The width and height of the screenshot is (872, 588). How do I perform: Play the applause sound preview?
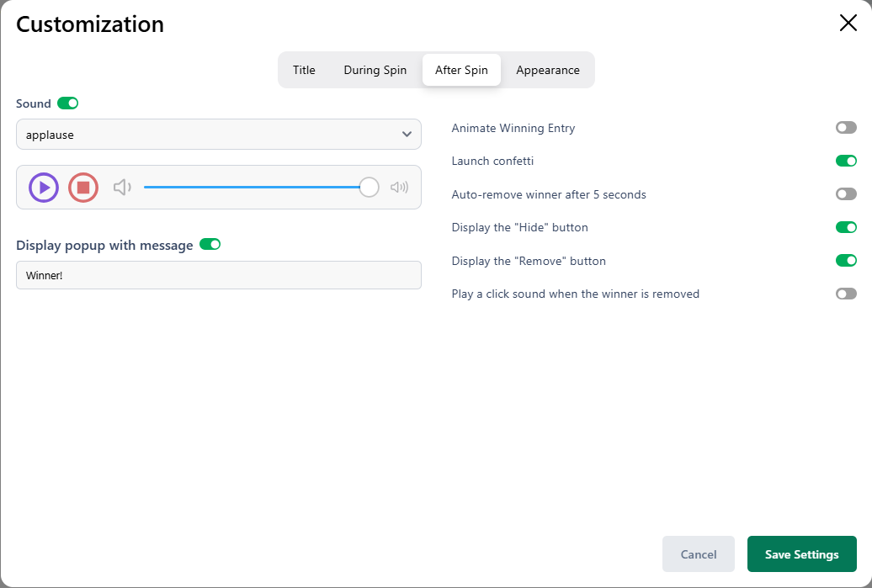(44, 188)
